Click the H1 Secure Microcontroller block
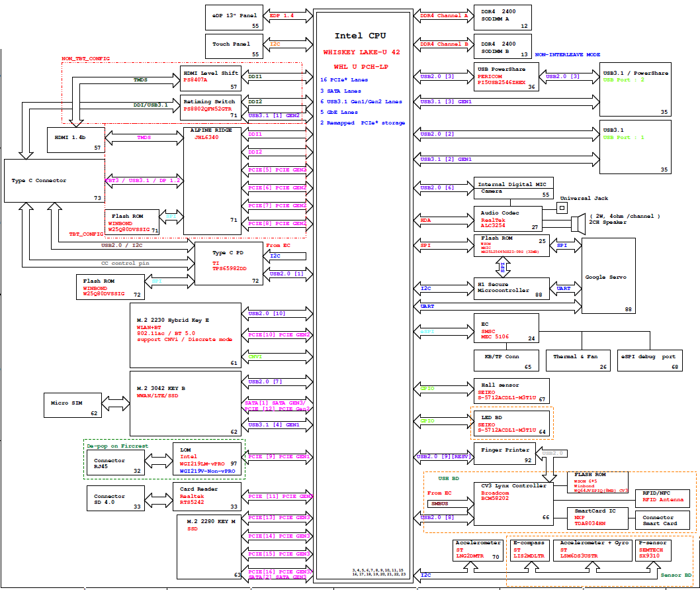 pyautogui.click(x=511, y=289)
